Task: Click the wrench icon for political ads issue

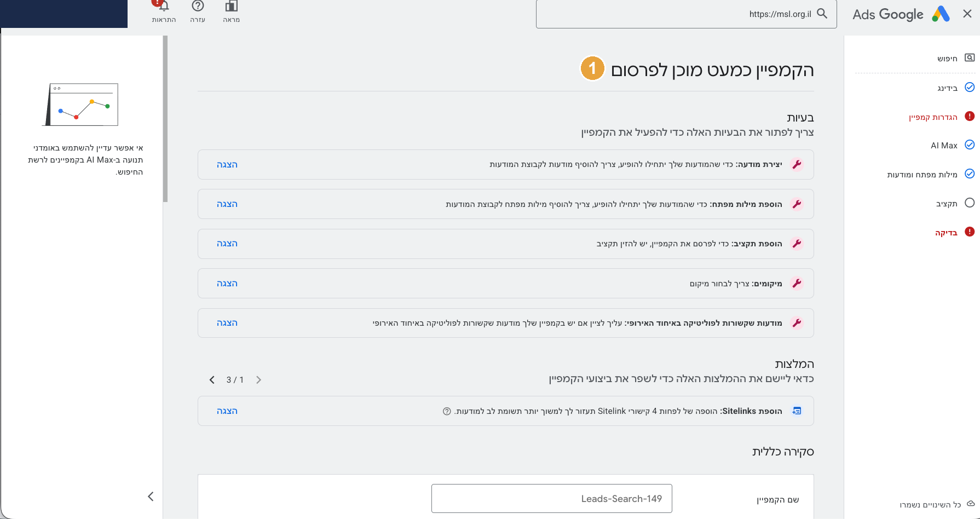Action: click(797, 323)
